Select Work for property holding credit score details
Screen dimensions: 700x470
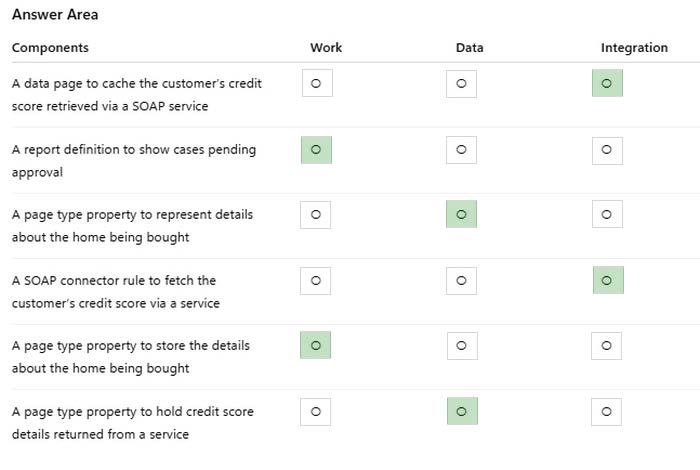[316, 412]
